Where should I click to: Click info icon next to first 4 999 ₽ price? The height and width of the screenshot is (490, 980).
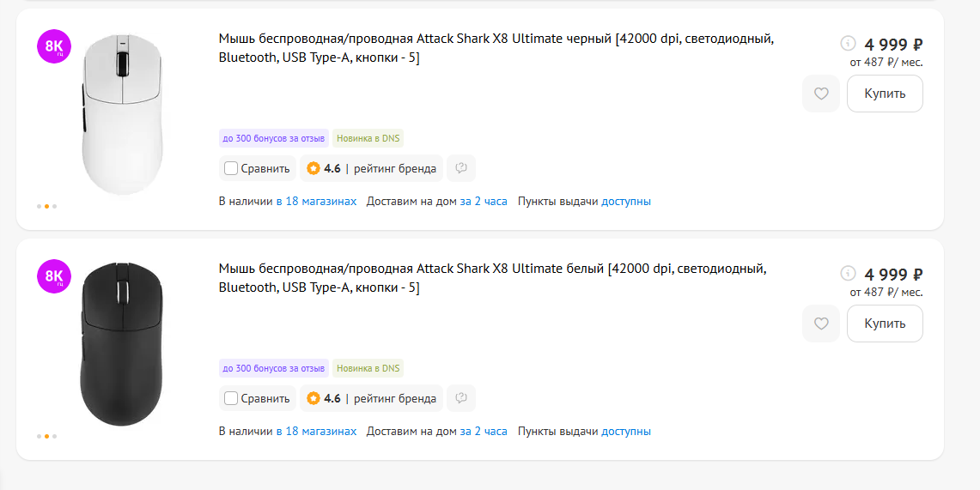848,43
